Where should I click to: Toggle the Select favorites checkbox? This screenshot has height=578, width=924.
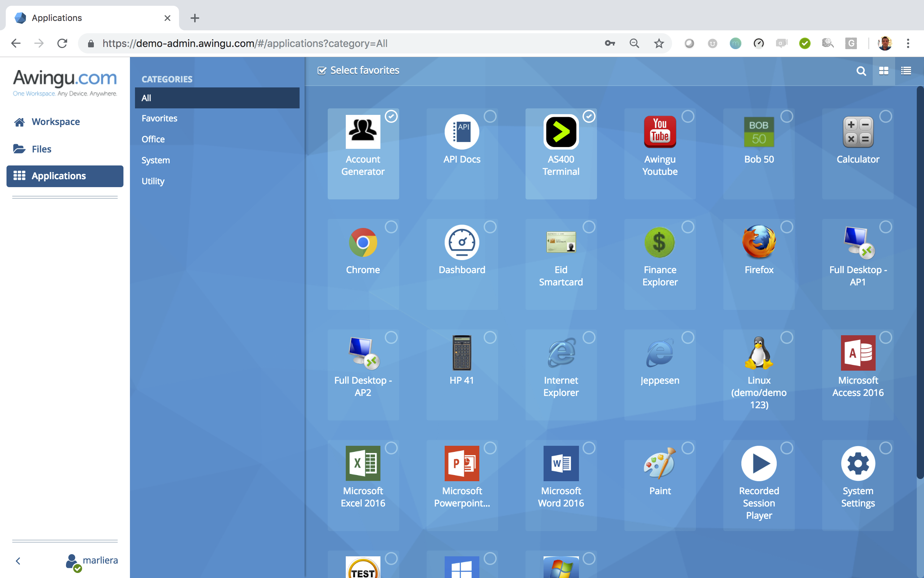[x=322, y=70]
